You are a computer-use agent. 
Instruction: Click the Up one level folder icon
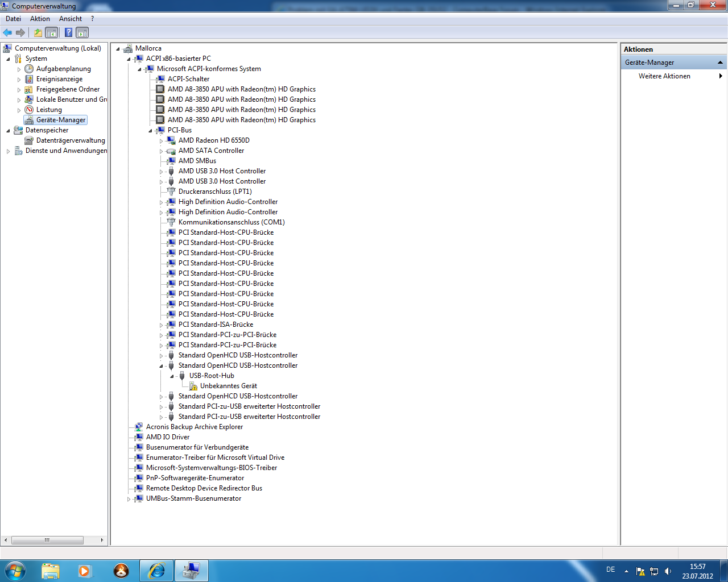point(38,32)
